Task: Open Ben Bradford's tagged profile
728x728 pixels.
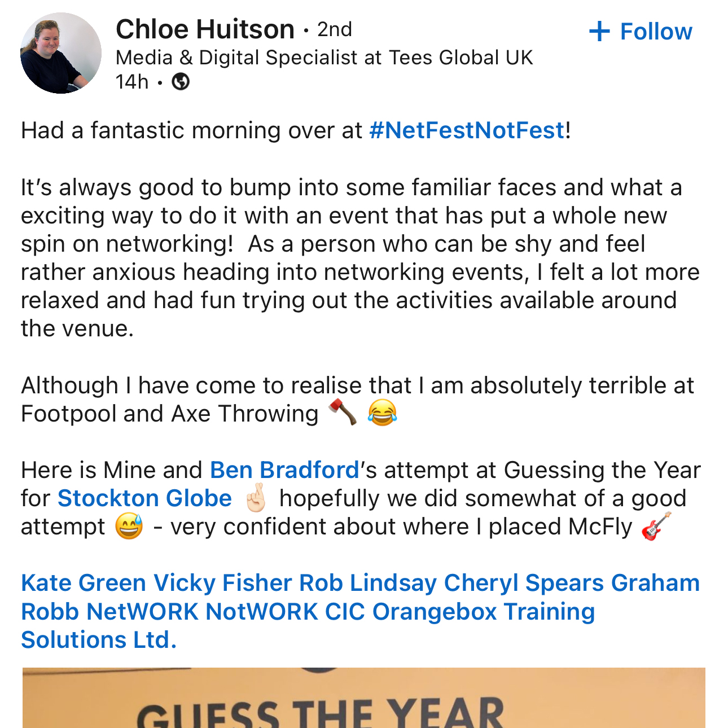Action: point(284,470)
